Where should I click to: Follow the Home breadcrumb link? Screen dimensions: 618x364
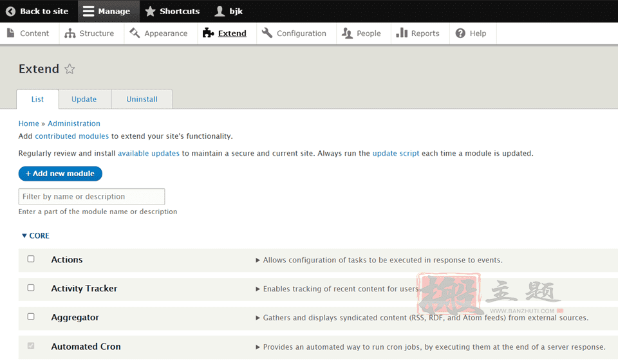click(29, 123)
